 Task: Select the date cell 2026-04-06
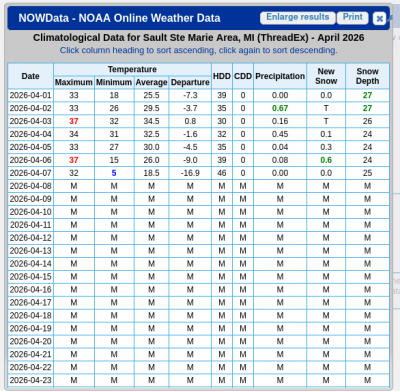[30, 160]
